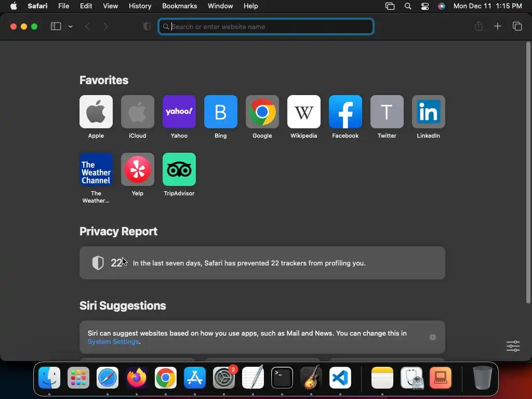
Task: Launch Visual Studio Code from the Dock
Action: click(340, 378)
